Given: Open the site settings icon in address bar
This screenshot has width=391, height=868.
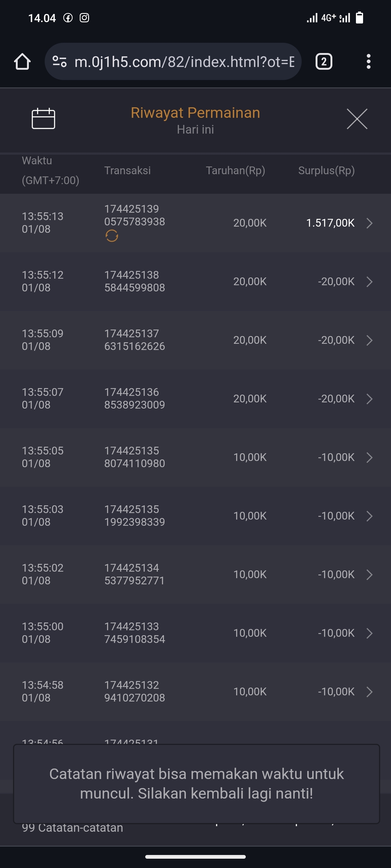Looking at the screenshot, I should [59, 62].
